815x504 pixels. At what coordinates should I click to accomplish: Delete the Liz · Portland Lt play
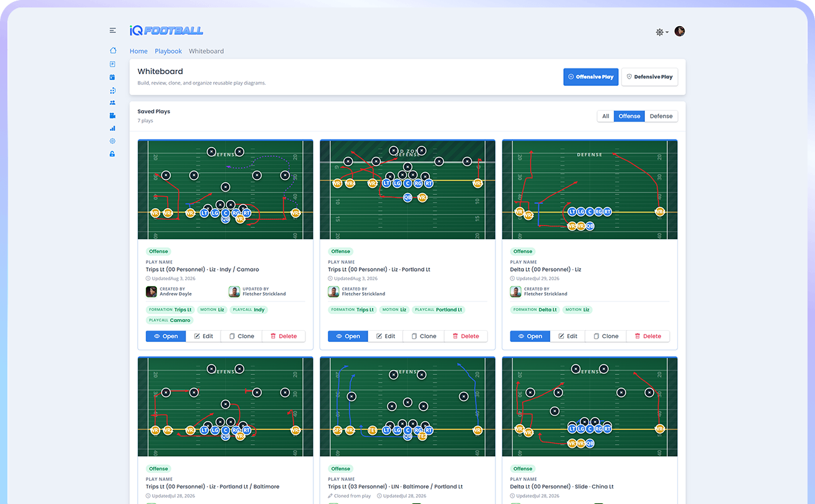click(465, 336)
